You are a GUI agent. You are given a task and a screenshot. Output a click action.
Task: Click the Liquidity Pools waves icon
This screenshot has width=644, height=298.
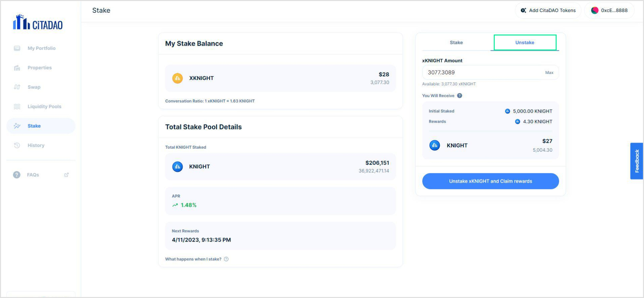coord(17,107)
